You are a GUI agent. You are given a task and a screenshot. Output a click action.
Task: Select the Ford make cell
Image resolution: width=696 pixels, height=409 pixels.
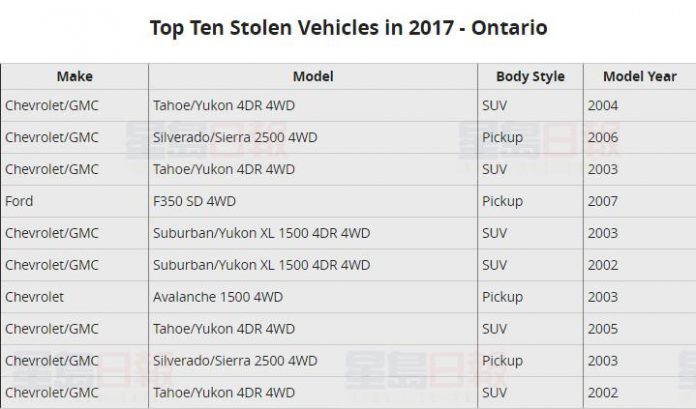point(75,201)
